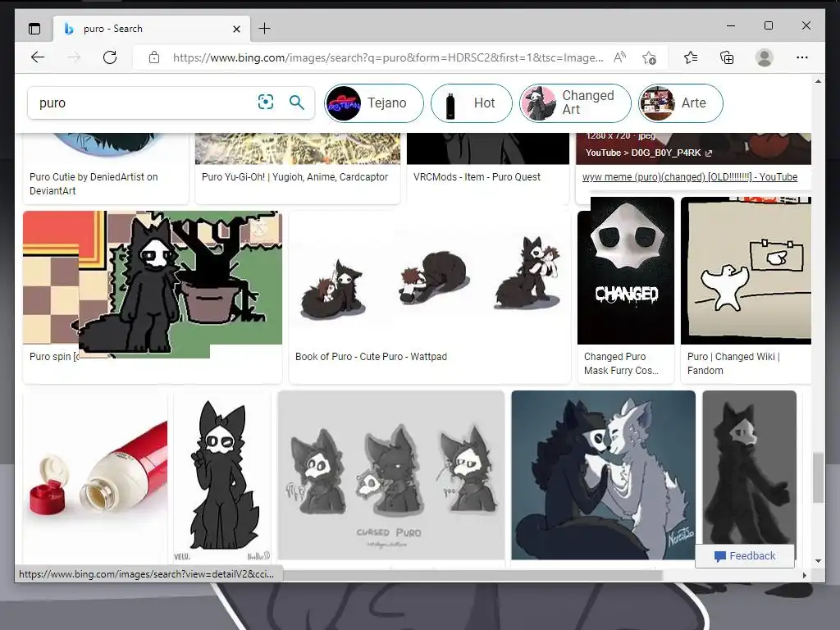
Task: Click the scroll up arrow
Action: coord(818,81)
